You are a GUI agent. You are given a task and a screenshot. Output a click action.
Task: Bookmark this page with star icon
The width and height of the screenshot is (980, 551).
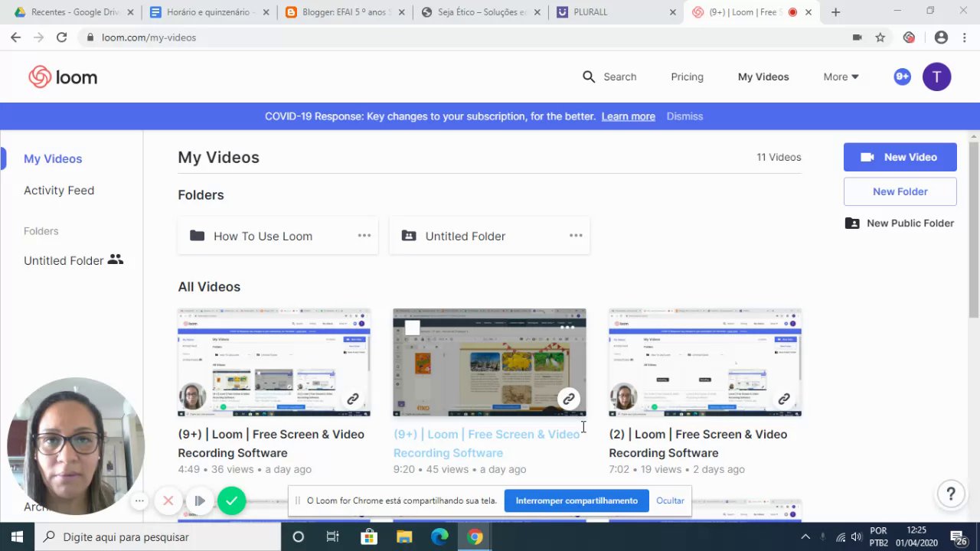pos(880,37)
